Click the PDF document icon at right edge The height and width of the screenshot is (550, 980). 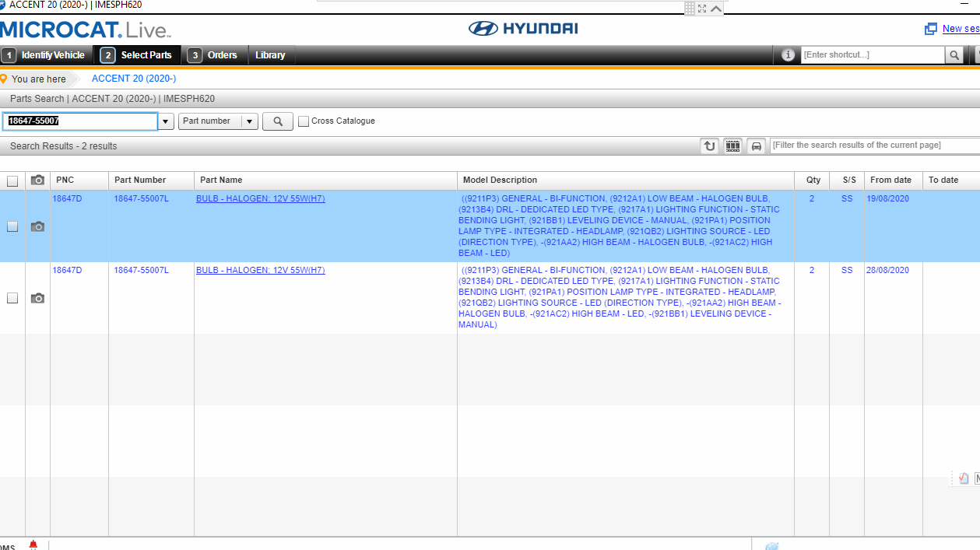tap(964, 478)
